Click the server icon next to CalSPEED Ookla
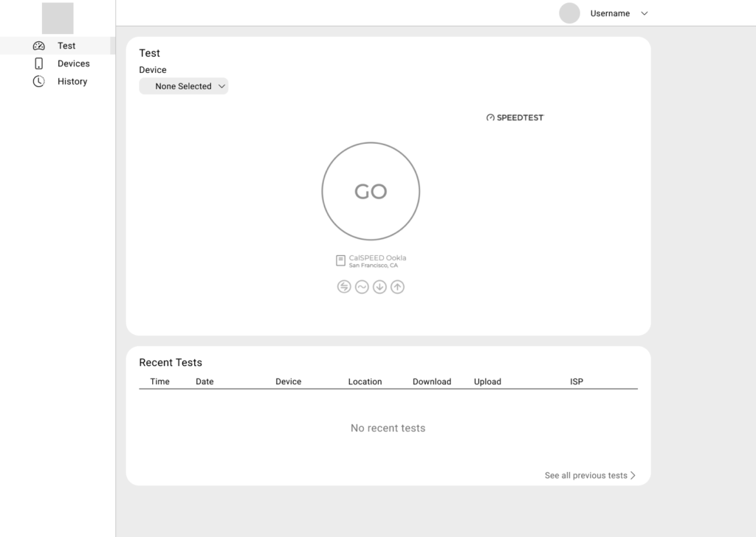 (340, 260)
